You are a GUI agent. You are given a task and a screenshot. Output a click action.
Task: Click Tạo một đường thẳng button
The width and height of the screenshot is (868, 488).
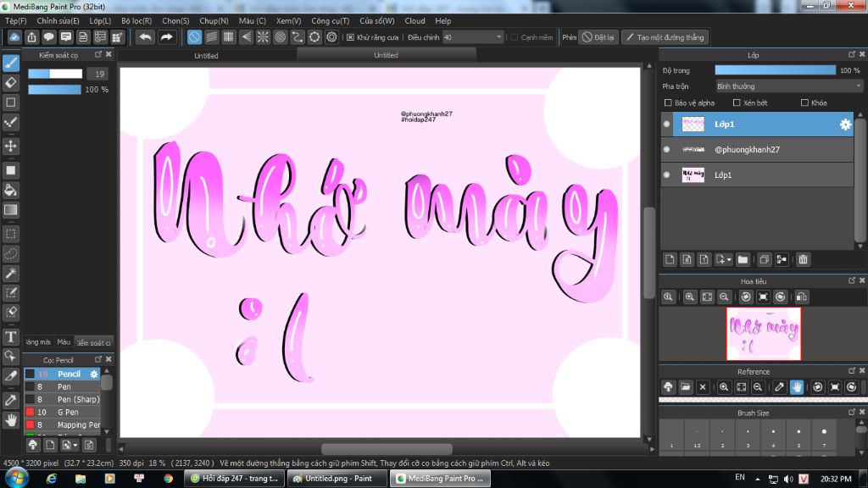point(665,37)
